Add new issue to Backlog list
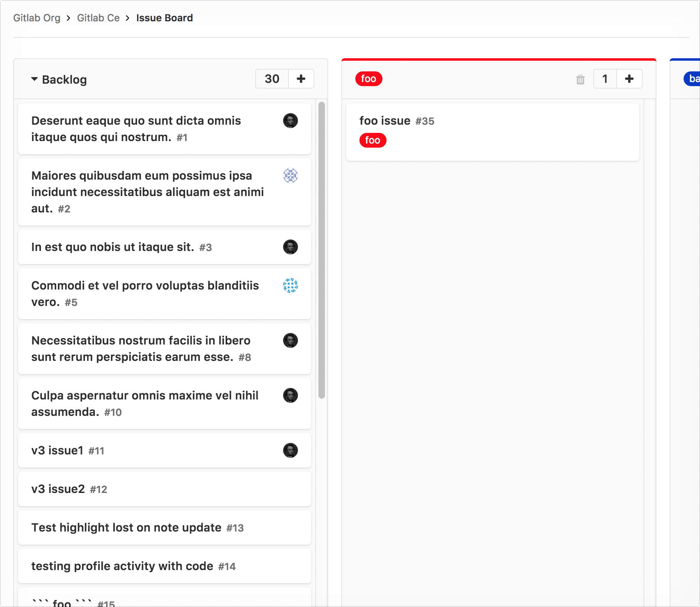 [x=301, y=79]
